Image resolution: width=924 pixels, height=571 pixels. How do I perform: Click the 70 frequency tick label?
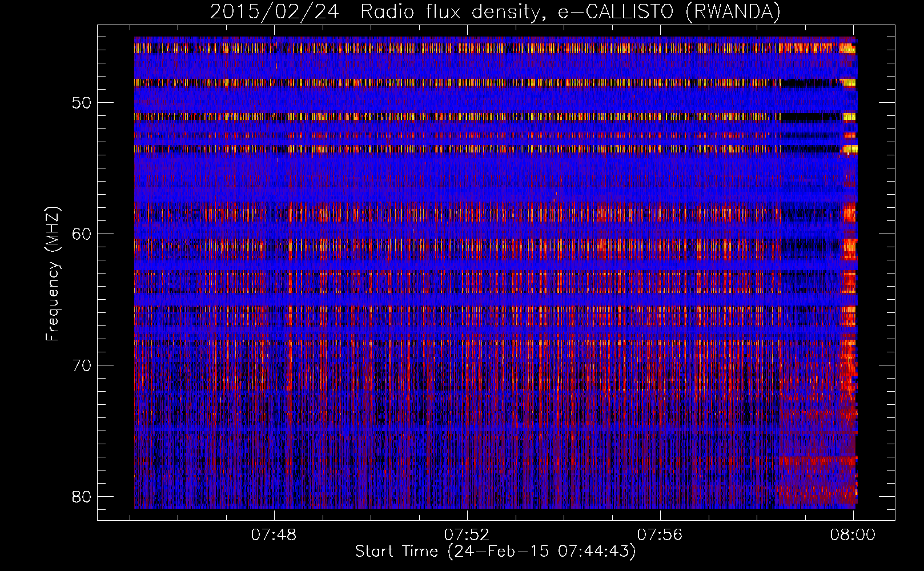pos(82,365)
